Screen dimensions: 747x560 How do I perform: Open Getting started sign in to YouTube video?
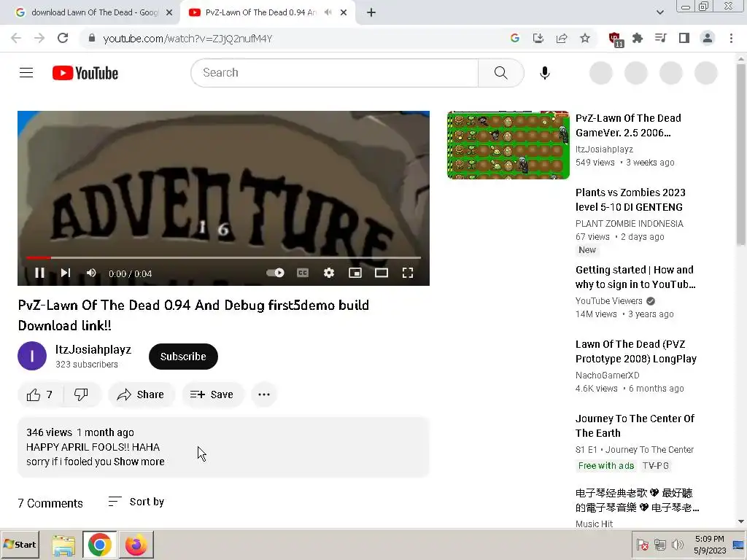635,277
